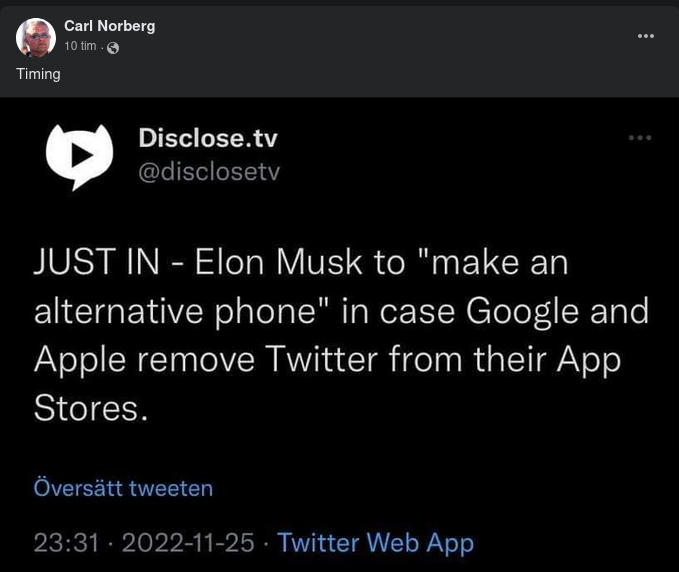Open the post options three-dot menu
679x572 pixels.
coord(646,36)
